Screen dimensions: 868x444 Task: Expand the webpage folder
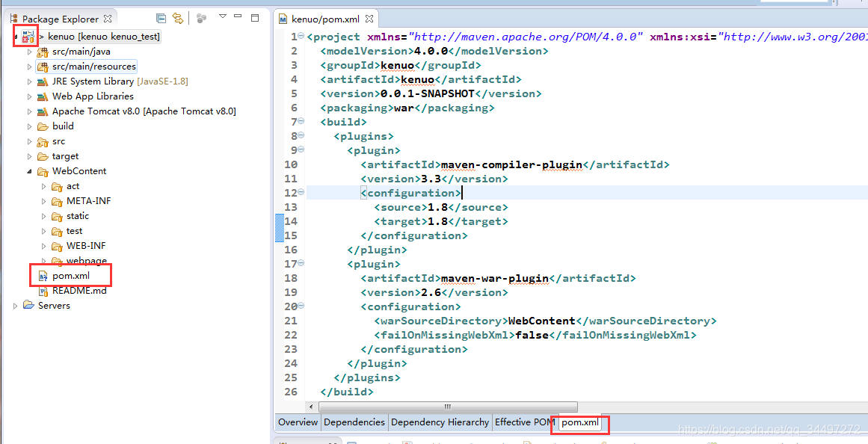[44, 261]
